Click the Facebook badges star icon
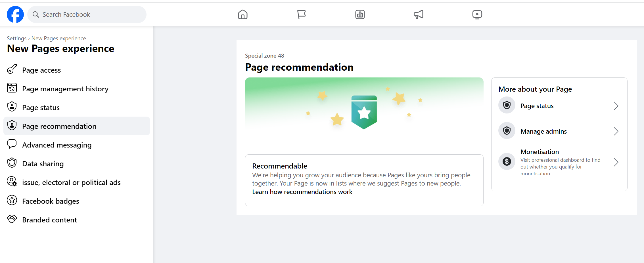The image size is (644, 263). pyautogui.click(x=12, y=201)
